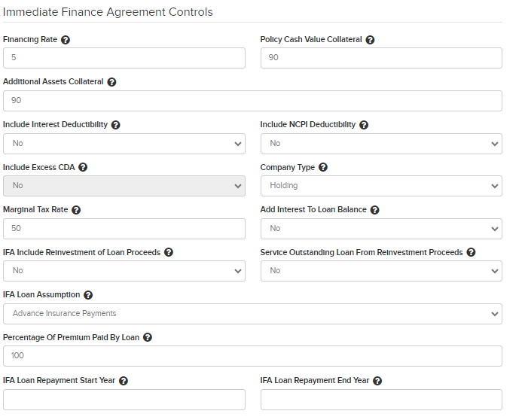The height and width of the screenshot is (420, 525).
Task: Select the Percentage Of Premium Paid By Loan field
Action: (x=252, y=356)
